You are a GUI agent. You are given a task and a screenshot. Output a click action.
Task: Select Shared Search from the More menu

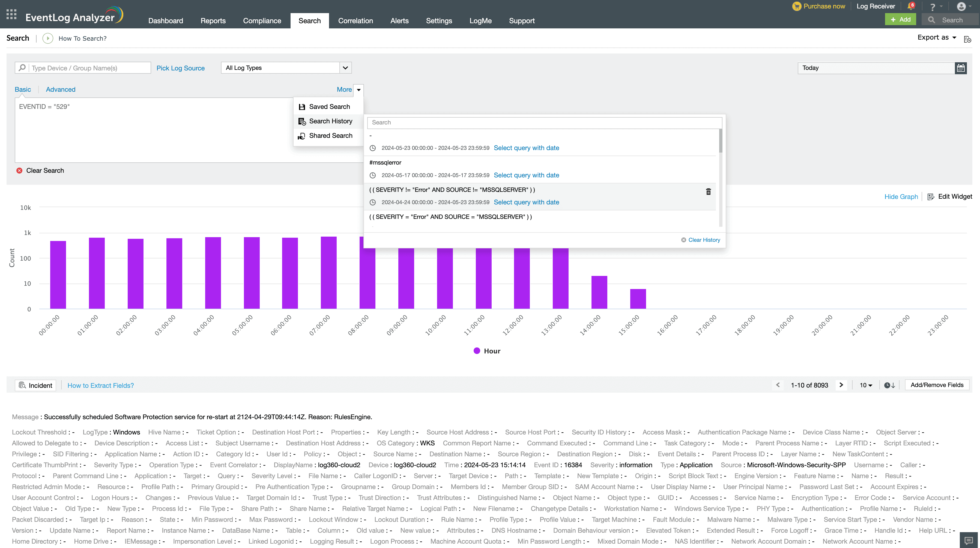coord(330,135)
